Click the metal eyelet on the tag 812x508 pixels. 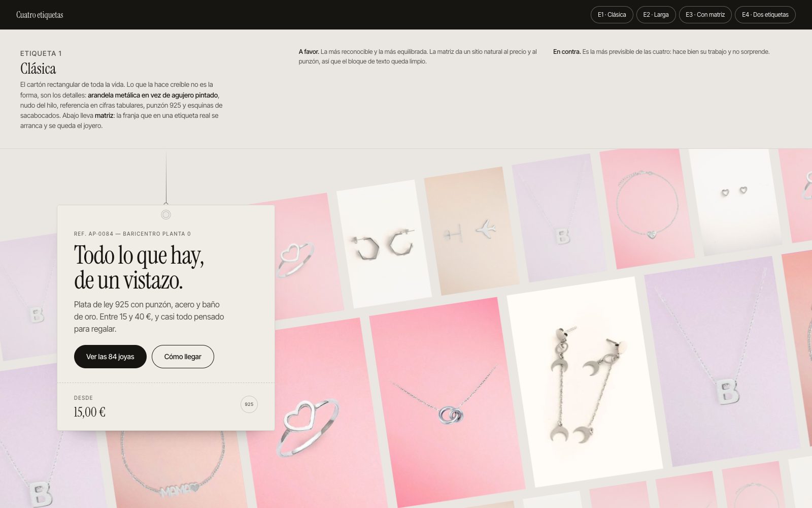pyautogui.click(x=166, y=215)
